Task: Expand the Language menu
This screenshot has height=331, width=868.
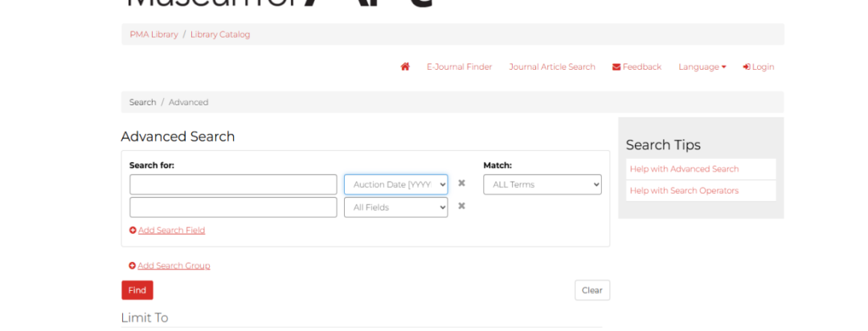Action: coord(702,67)
